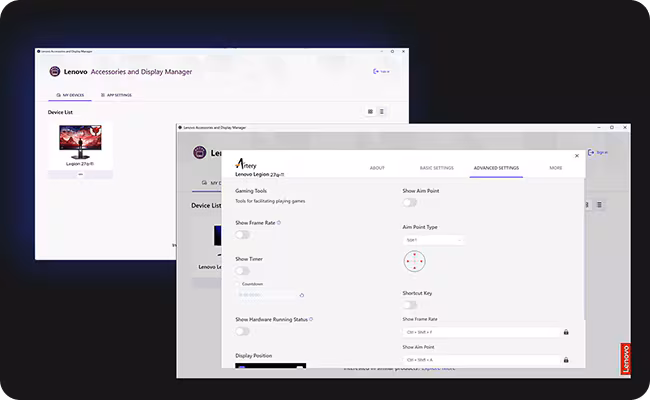The height and width of the screenshot is (400, 650).
Task: Open the Aim Point Type dropdown
Action: pyautogui.click(x=433, y=240)
